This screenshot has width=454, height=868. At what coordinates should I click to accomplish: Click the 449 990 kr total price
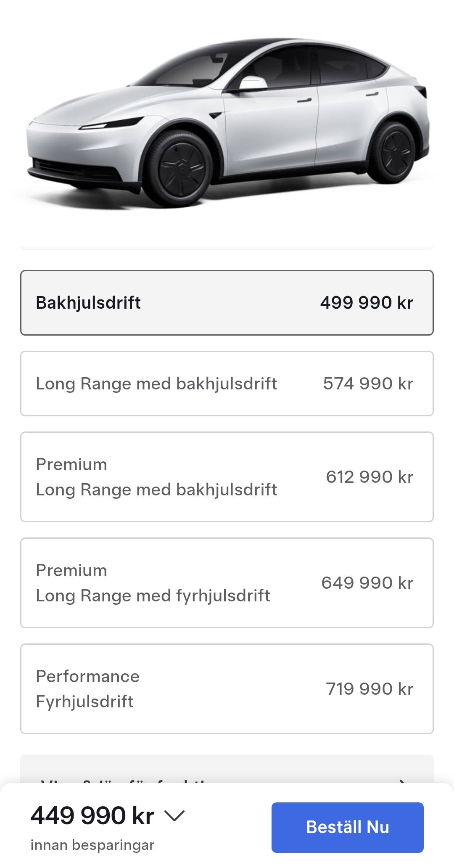(92, 816)
